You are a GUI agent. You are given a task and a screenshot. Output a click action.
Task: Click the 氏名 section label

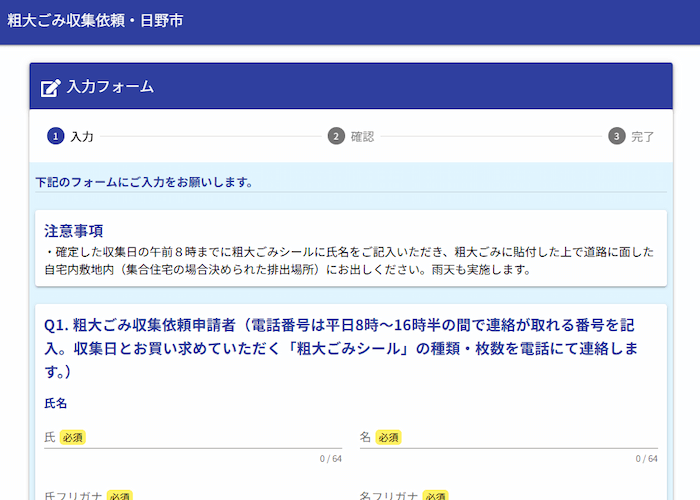click(x=56, y=404)
